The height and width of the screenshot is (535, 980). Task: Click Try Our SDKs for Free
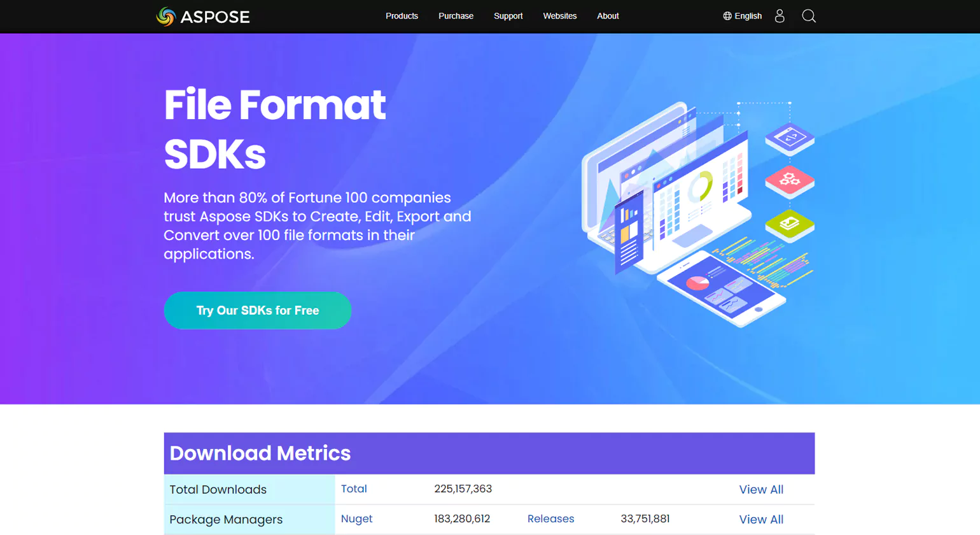[257, 310]
